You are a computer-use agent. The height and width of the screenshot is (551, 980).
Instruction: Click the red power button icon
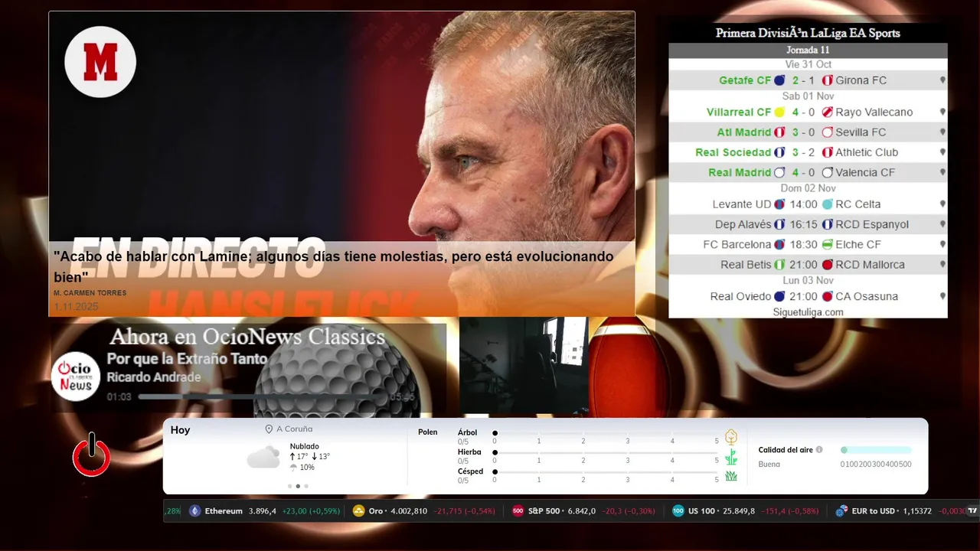pyautogui.click(x=92, y=455)
